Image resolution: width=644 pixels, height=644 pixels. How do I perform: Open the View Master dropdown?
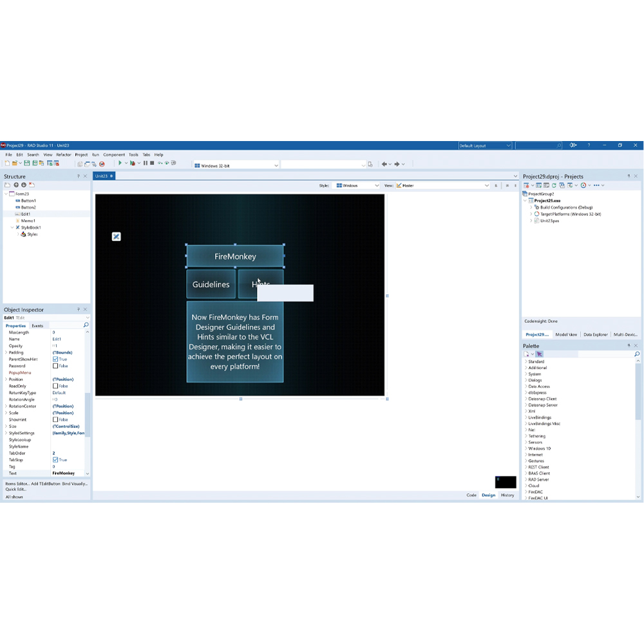[443, 185]
